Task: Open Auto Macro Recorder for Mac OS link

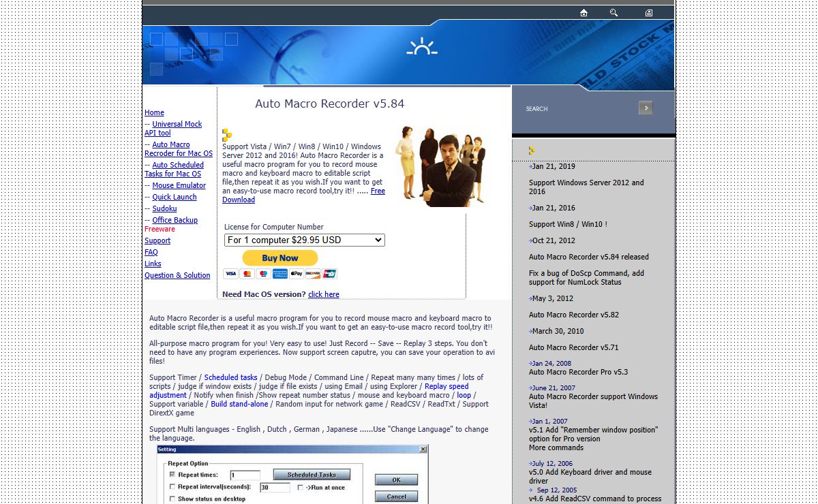Action: [x=179, y=148]
